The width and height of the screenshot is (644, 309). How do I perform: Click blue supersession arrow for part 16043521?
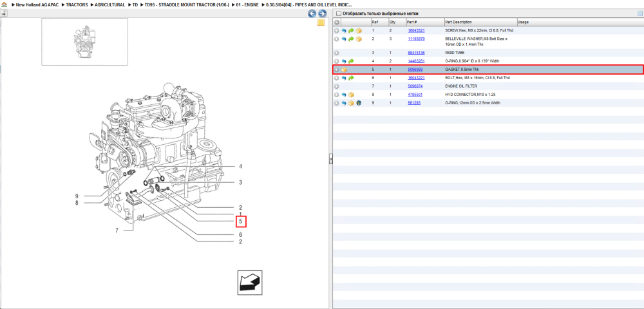[x=344, y=31]
